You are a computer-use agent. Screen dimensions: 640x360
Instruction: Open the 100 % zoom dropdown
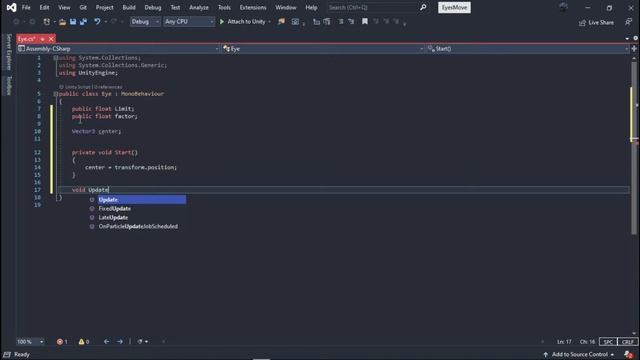coord(30,342)
